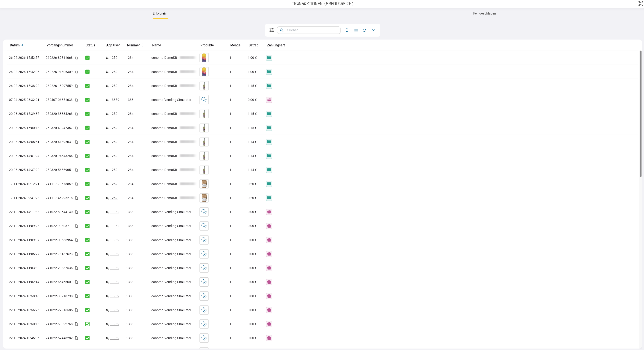Sort by Nummer column header
The height and width of the screenshot is (350, 644).
coord(135,45)
